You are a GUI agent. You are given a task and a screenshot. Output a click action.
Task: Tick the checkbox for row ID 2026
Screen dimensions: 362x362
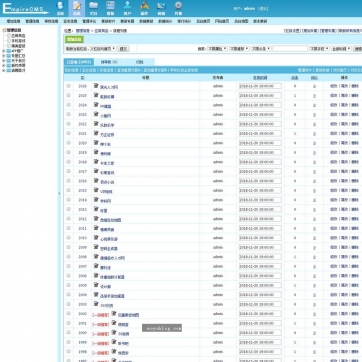coord(69,86)
